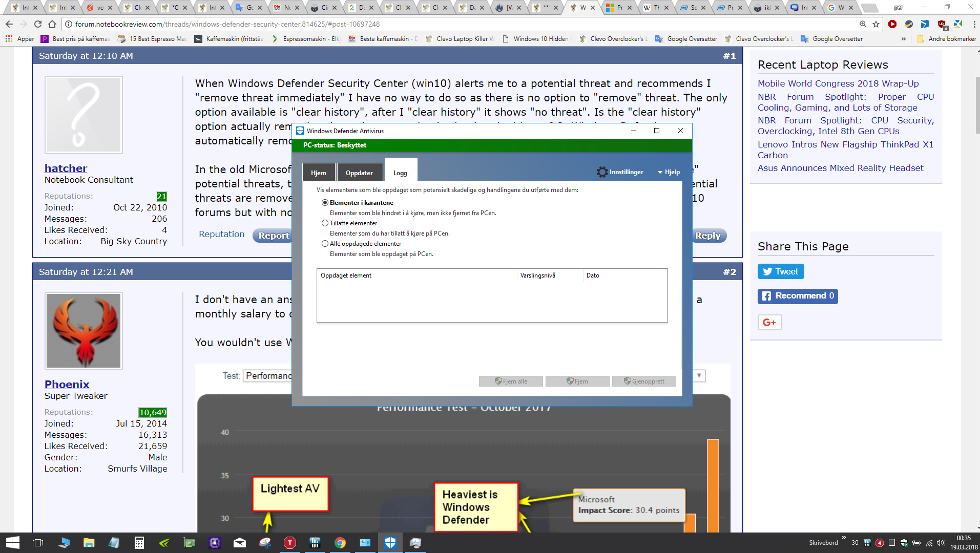Go to browser home page icon
The width and height of the screenshot is (980, 553).
tap(52, 24)
